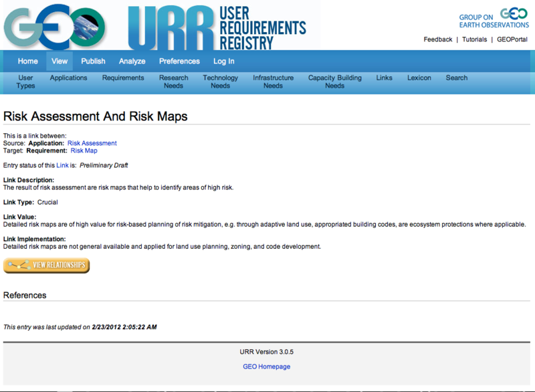Select the Publish menu item
This screenshot has width=535, height=392.
[x=93, y=61]
